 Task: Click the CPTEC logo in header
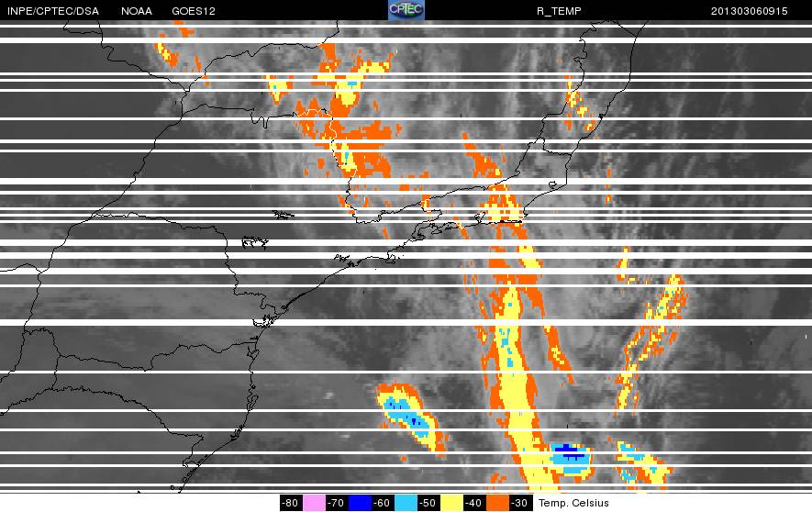pos(406,10)
